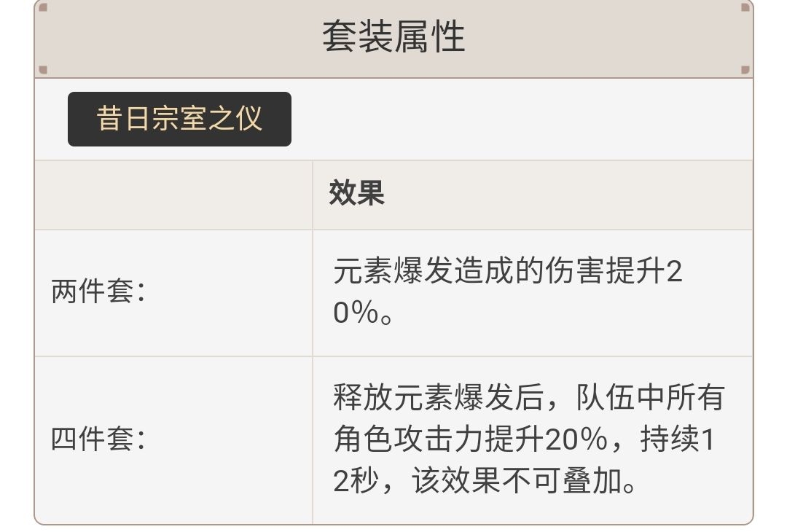Viewport: 787px width, 532px height.
Task: Click the 套装属性 header title
Action: coord(393,36)
